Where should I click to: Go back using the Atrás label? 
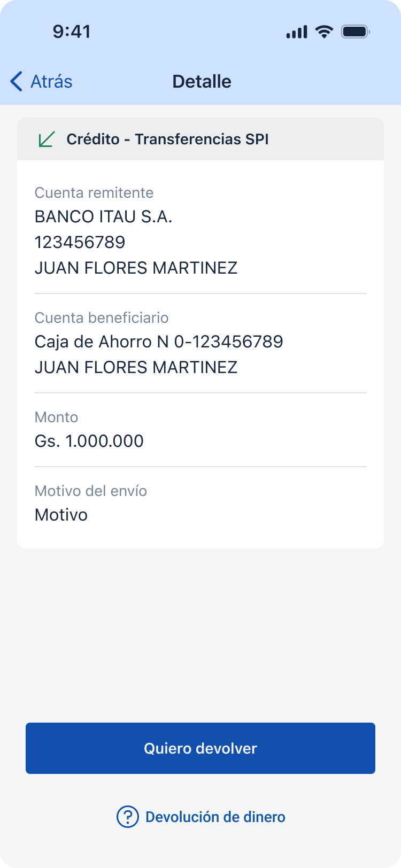click(x=51, y=81)
